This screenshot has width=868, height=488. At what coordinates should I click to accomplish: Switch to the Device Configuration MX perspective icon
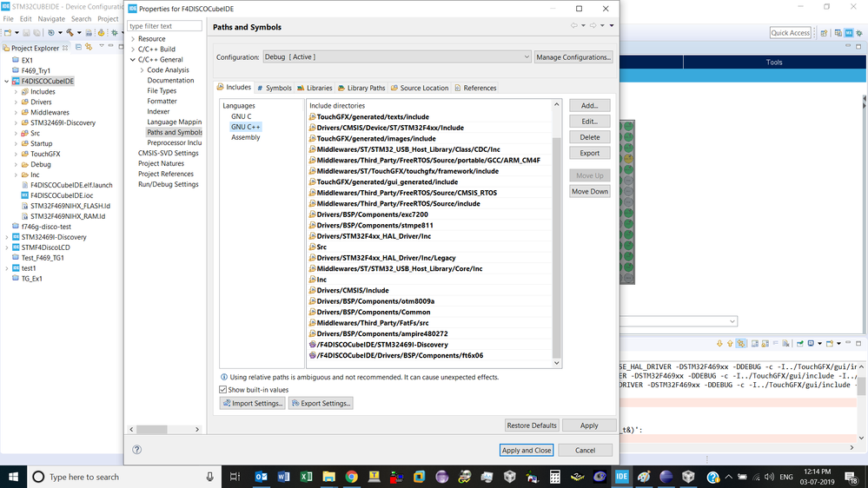click(x=849, y=33)
